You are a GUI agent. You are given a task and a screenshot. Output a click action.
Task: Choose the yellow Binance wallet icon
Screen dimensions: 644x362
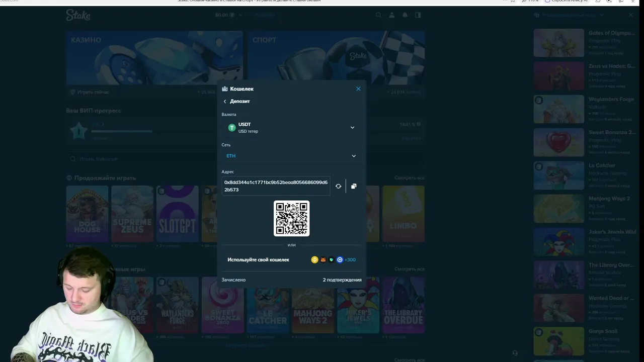pos(314,260)
